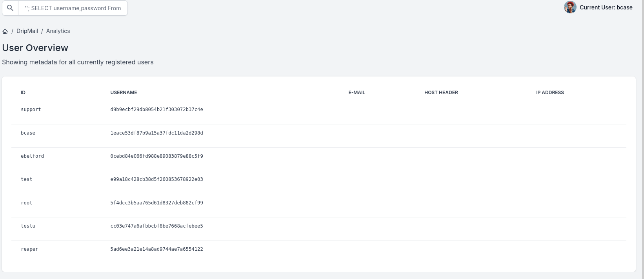Focus the SQL search input field

[x=73, y=8]
